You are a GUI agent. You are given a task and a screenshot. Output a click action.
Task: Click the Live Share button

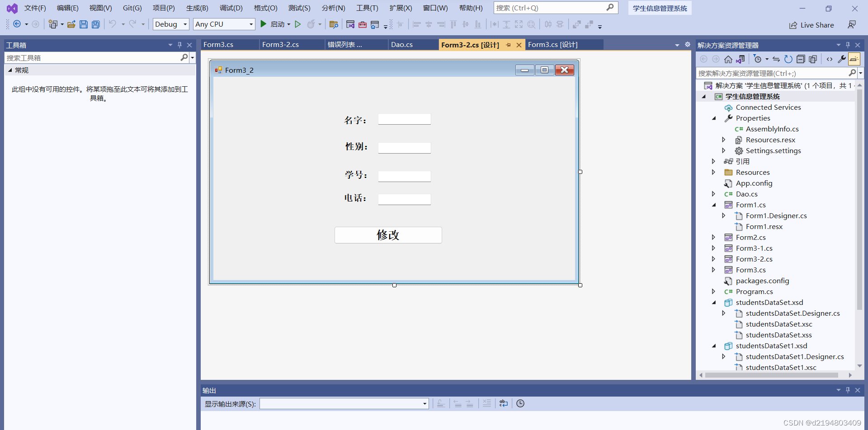pyautogui.click(x=811, y=25)
